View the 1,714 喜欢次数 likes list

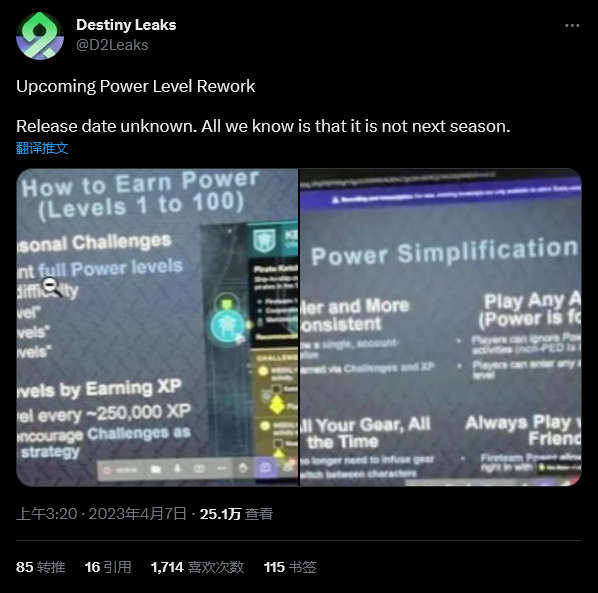[x=197, y=567]
